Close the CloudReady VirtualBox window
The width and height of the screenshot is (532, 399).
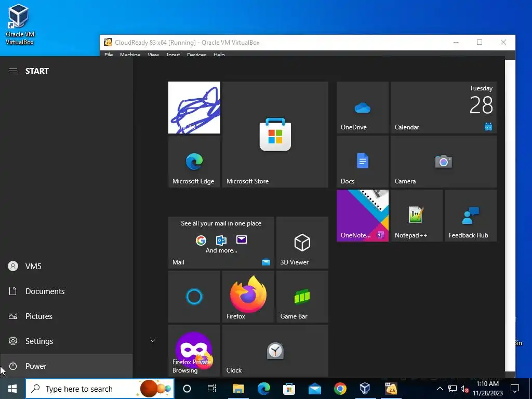503,42
